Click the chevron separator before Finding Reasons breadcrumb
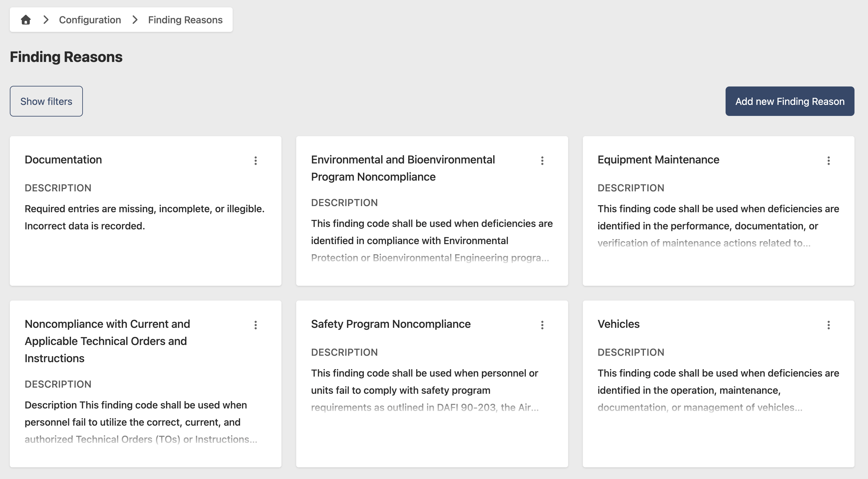Viewport: 868px width, 479px height. click(x=135, y=20)
